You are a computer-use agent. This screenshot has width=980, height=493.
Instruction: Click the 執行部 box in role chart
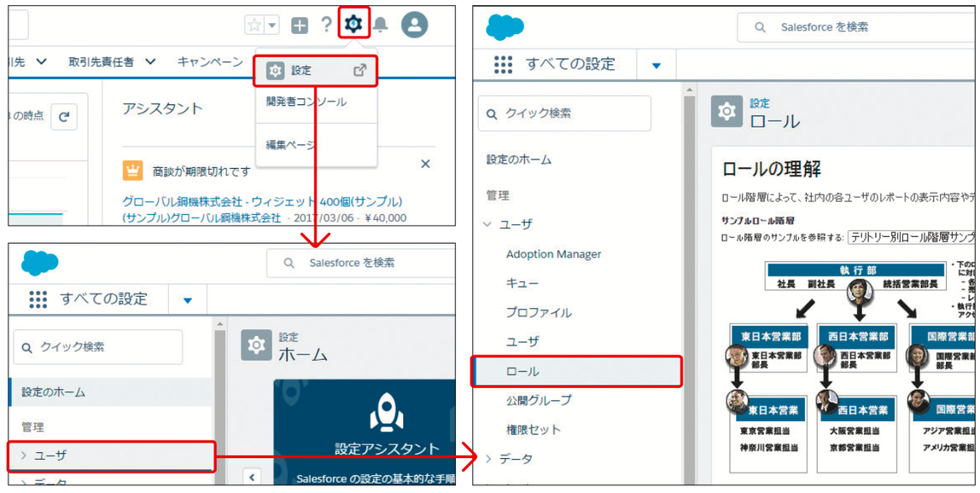pos(856,277)
